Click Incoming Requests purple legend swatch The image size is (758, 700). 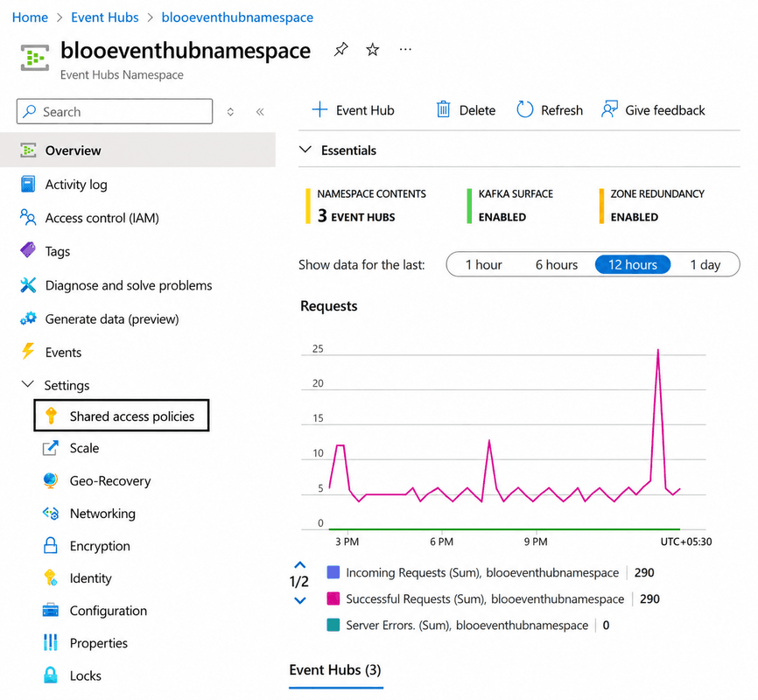(x=333, y=572)
